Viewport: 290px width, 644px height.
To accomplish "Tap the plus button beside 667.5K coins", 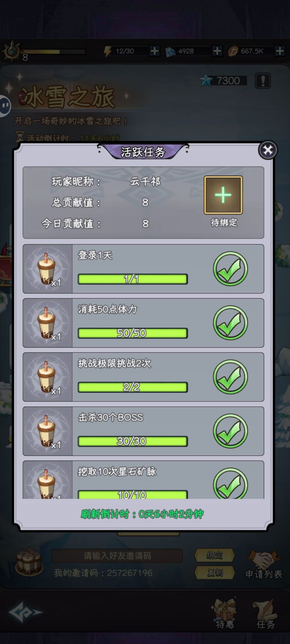I will click(x=280, y=51).
